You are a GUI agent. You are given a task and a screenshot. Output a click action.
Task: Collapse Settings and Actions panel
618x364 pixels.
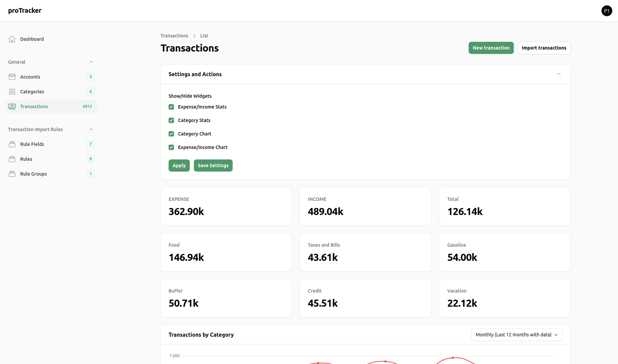559,74
